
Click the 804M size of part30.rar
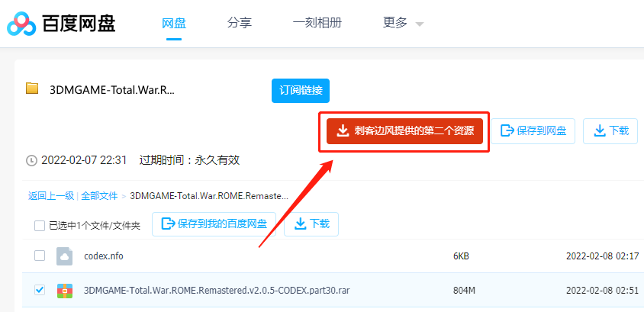click(464, 291)
